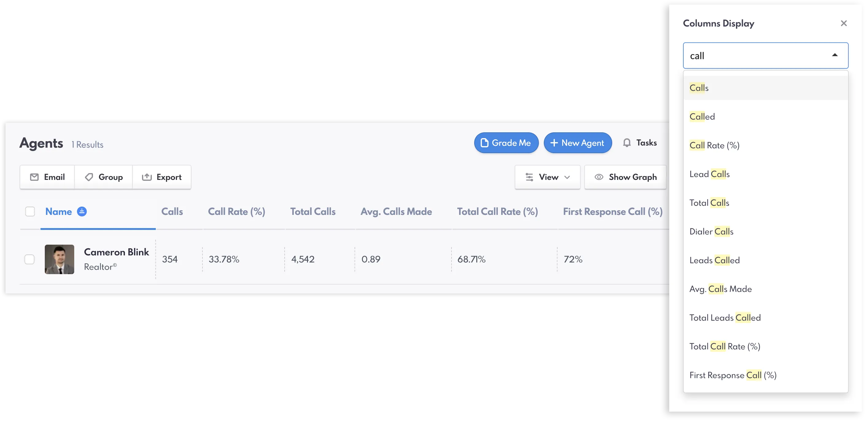868x423 pixels.
Task: Collapse the column search dropdown arrow
Action: coord(835,55)
